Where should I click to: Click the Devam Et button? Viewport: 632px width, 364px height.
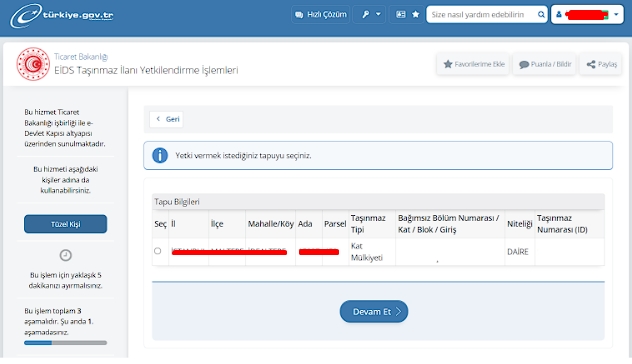point(374,312)
